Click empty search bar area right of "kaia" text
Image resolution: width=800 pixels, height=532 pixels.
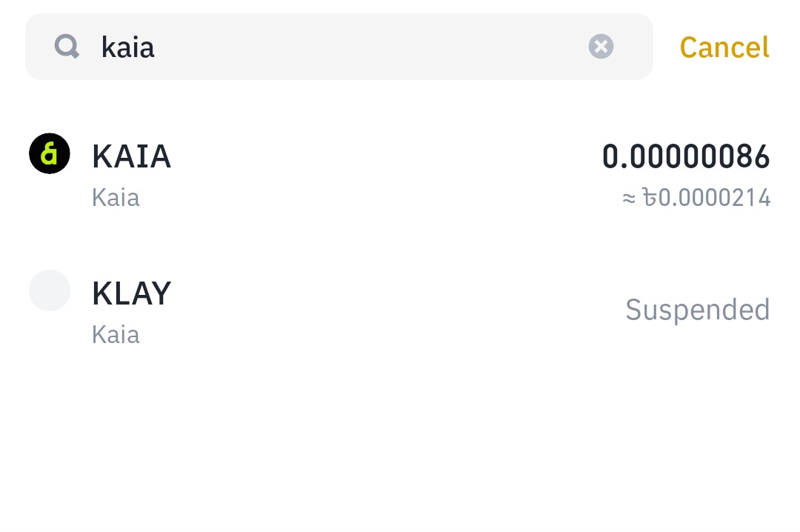point(370,47)
